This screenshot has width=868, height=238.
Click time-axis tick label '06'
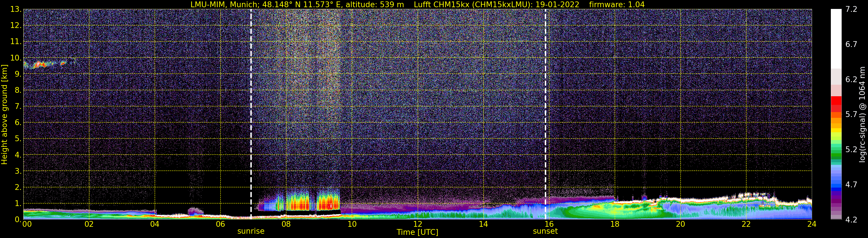click(x=220, y=224)
